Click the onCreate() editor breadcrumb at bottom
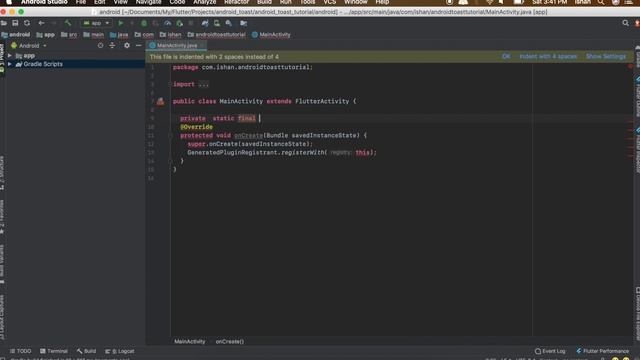This screenshot has width=640, height=360. tap(229, 341)
